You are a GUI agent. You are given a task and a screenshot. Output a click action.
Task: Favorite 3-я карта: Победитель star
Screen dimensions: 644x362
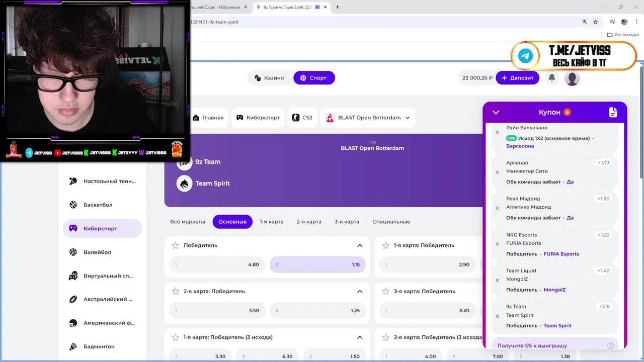tap(385, 291)
